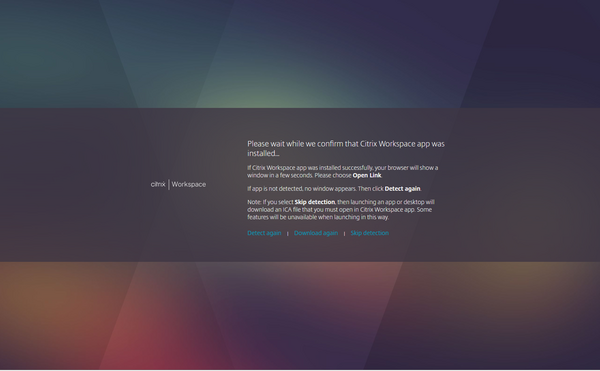This screenshot has width=600, height=371.
Task: Choose the 'Skip detection' link
Action: coord(370,233)
